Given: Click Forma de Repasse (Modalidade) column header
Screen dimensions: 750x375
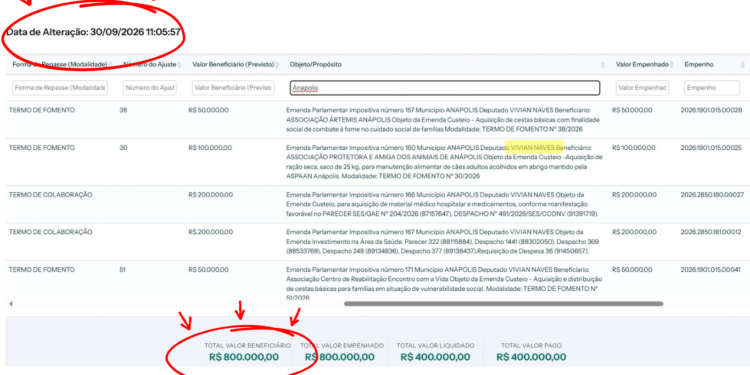Looking at the screenshot, I should pos(60,65).
